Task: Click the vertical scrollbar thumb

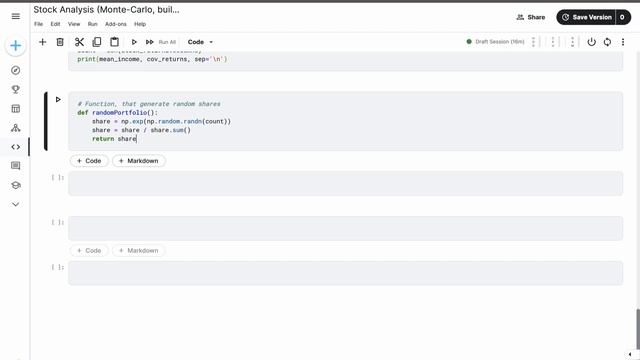Action: coord(638,329)
